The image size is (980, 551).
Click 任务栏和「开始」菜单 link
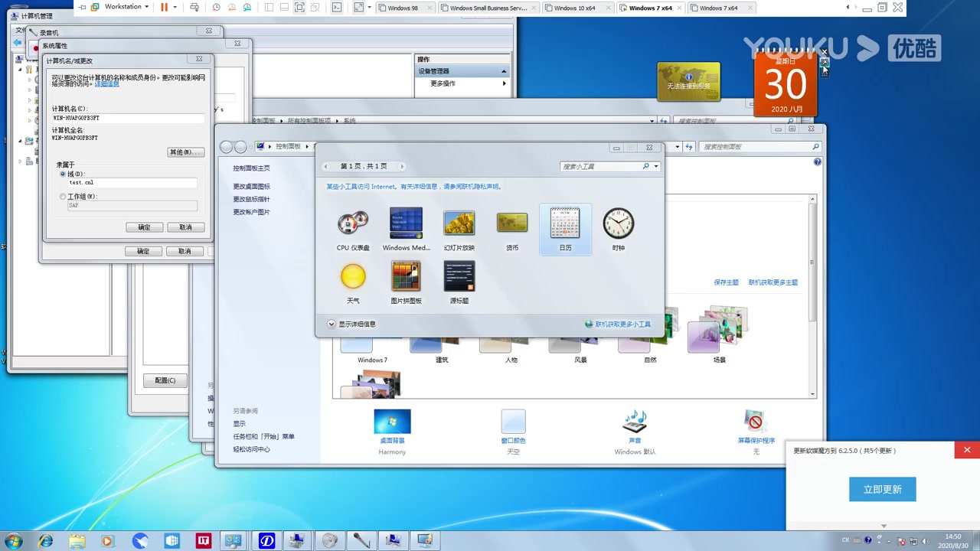click(264, 436)
